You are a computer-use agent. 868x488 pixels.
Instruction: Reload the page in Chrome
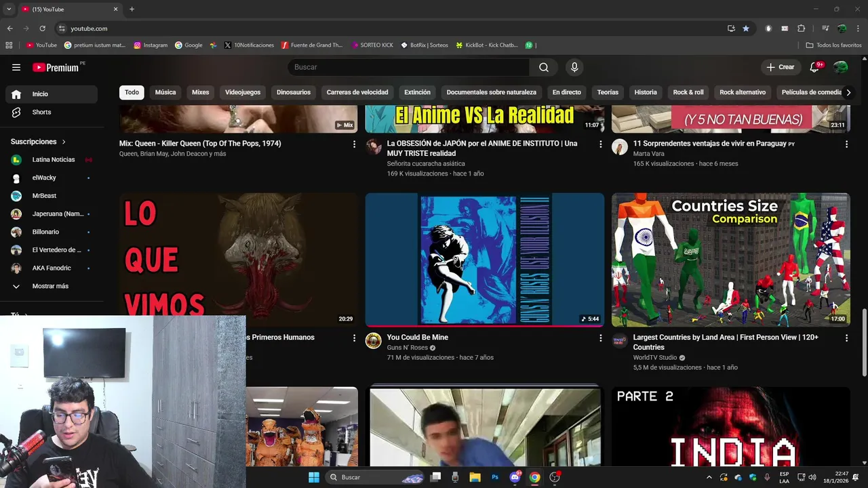pyautogui.click(x=42, y=28)
